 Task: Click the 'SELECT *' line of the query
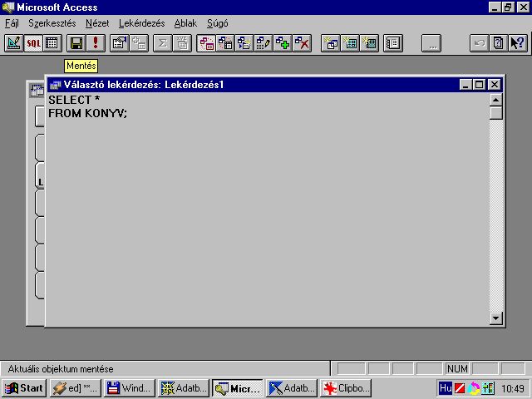click(74, 100)
